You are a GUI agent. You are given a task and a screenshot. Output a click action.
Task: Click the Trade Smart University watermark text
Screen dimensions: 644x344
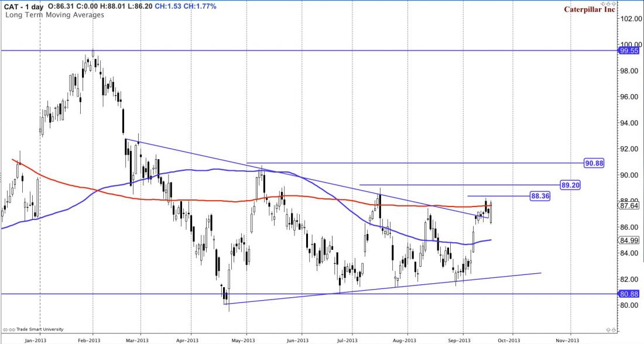point(41,329)
